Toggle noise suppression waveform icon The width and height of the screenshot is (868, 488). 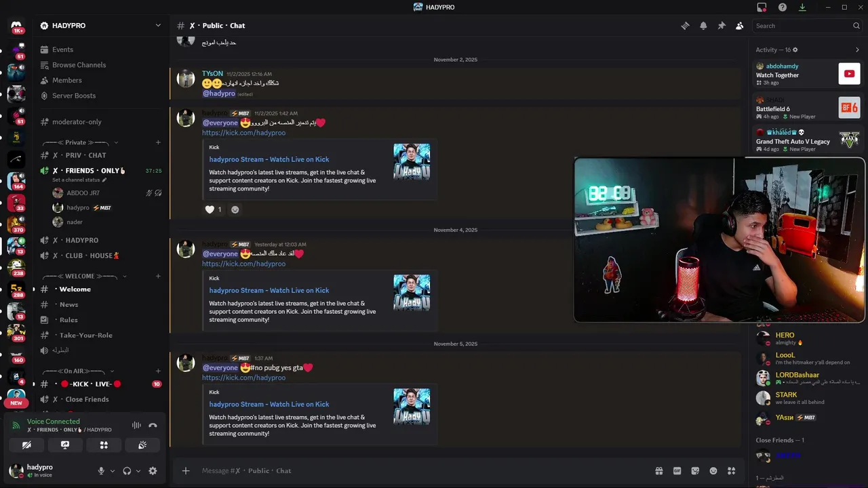[136, 425]
